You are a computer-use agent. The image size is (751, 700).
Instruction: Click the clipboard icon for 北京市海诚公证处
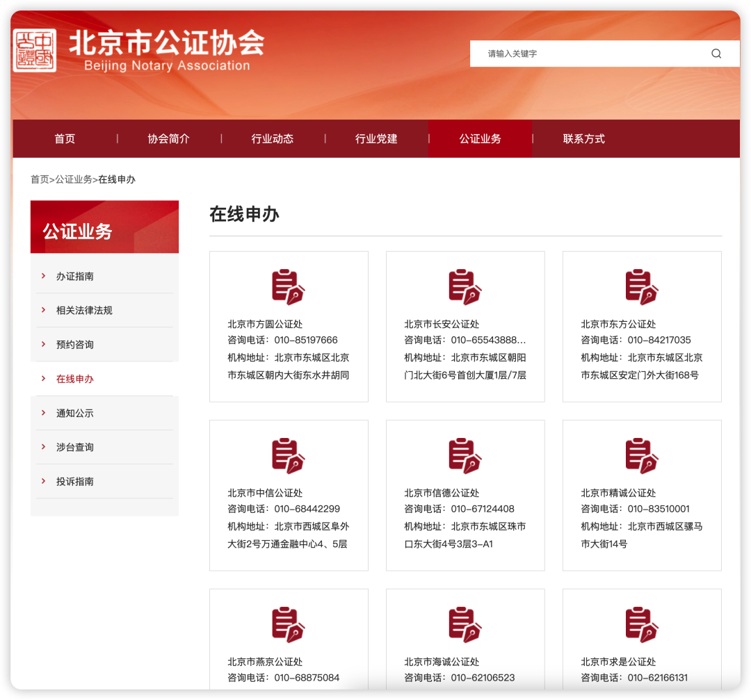(465, 625)
